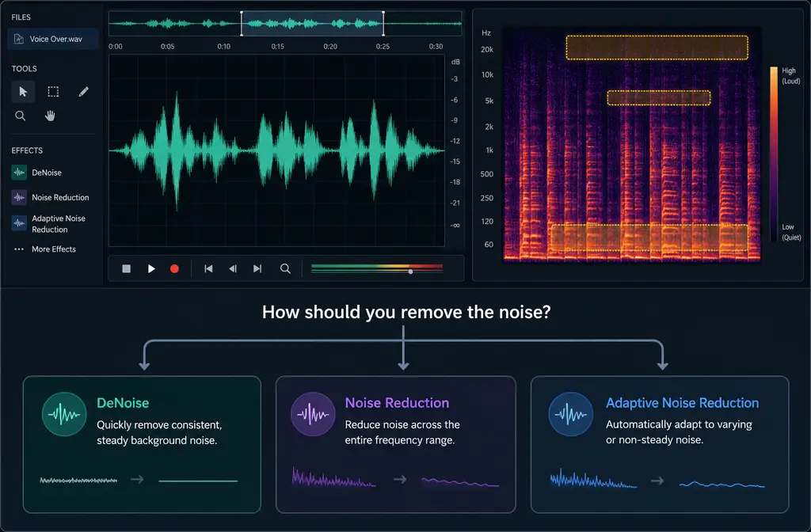The height and width of the screenshot is (532, 811).
Task: Click the 0:30 mark on the timeline
Action: click(436, 47)
